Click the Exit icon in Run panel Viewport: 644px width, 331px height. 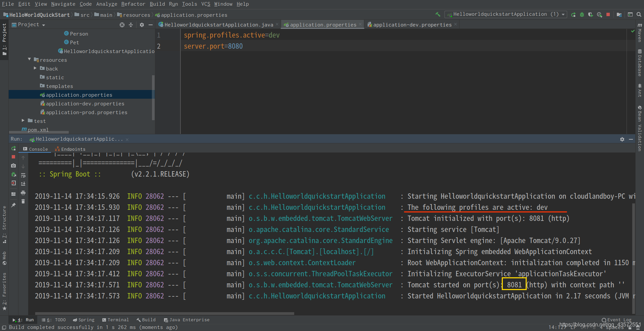tap(13, 183)
